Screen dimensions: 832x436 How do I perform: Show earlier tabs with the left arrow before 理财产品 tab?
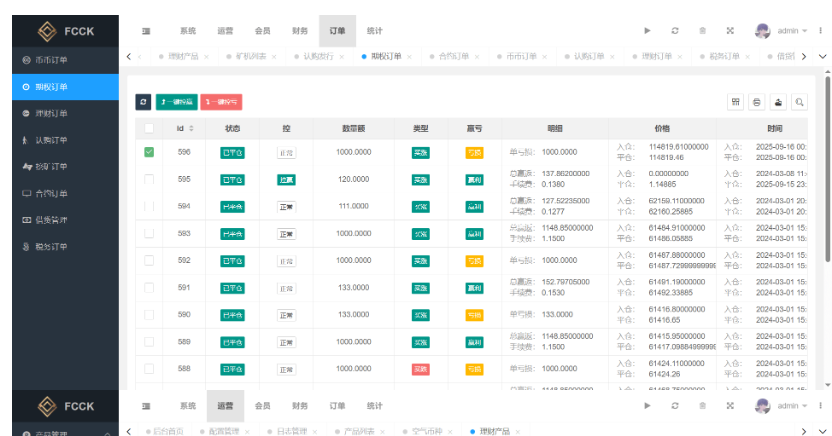[128, 57]
